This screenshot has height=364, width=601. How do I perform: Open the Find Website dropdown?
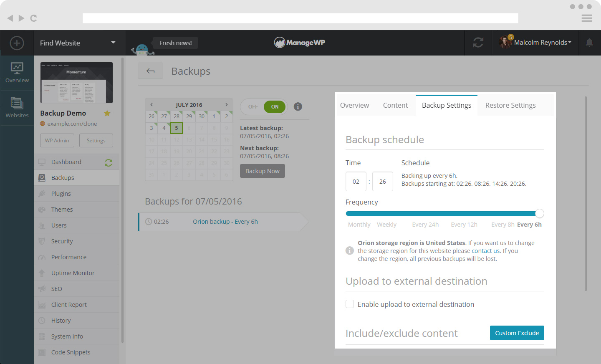78,43
